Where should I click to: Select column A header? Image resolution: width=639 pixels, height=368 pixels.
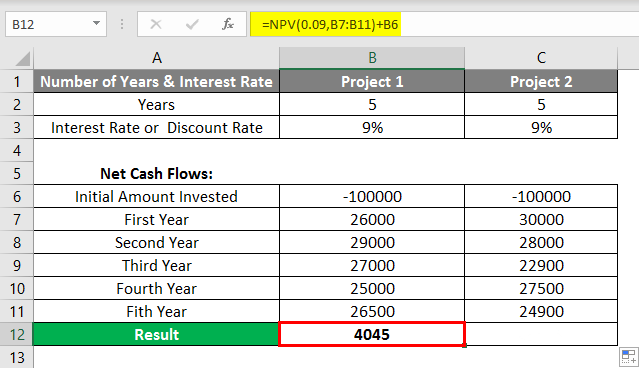click(x=156, y=58)
